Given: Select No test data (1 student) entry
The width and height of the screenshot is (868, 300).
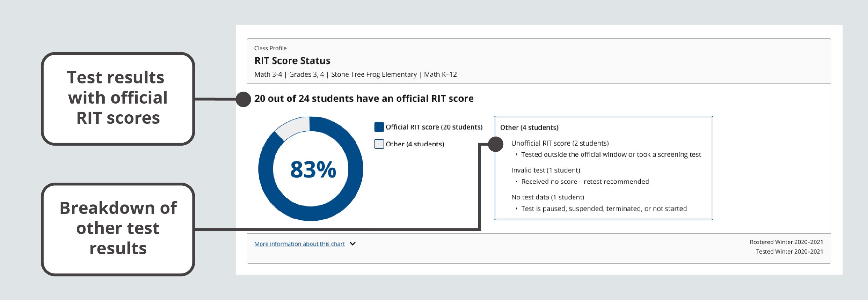Looking at the screenshot, I should pos(548,197).
